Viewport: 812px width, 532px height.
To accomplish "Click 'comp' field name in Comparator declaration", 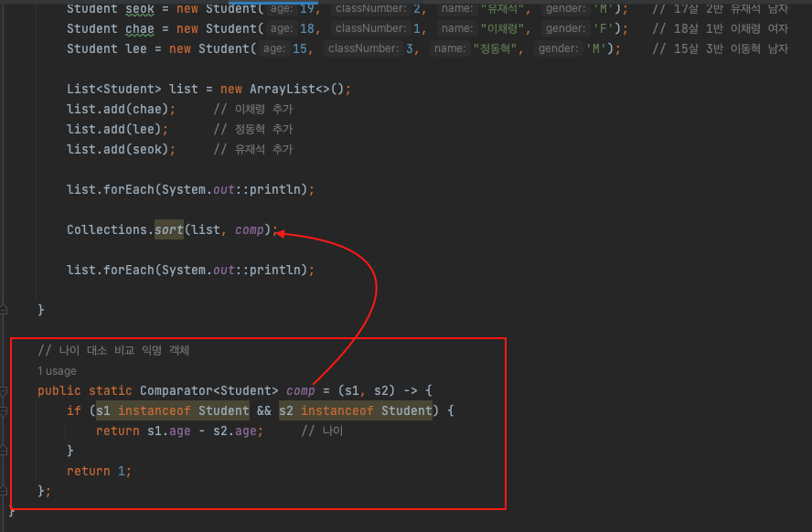I will pyautogui.click(x=300, y=390).
